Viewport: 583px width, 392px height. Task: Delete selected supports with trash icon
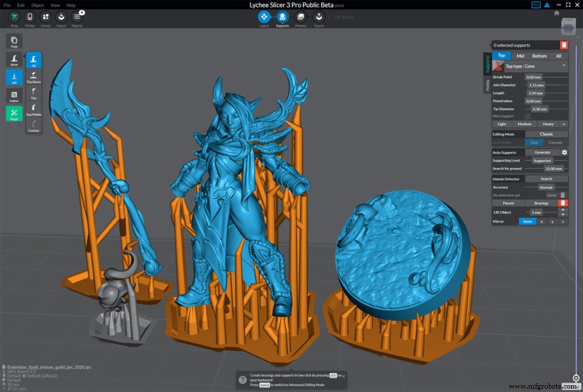(564, 45)
